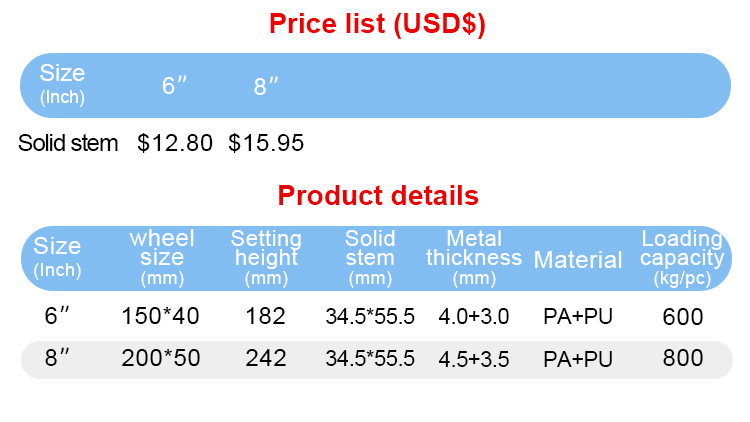The image size is (750, 422).
Task: Select the $12.80 price
Action: [175, 143]
